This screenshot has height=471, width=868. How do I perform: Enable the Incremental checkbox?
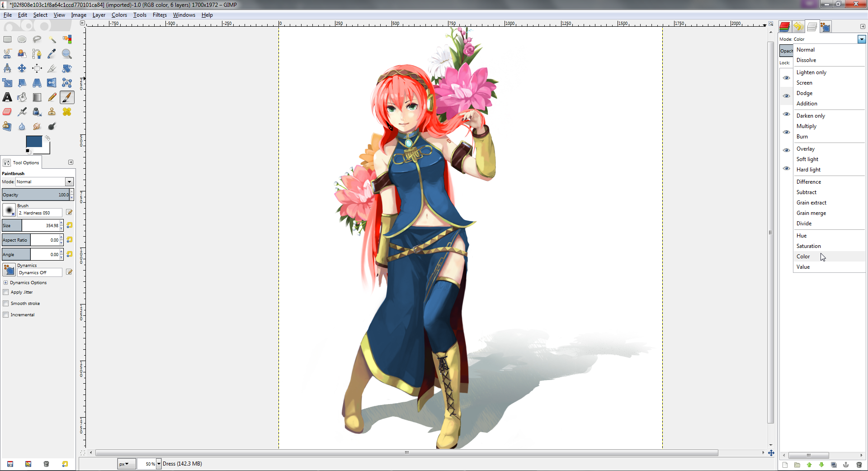pos(6,315)
